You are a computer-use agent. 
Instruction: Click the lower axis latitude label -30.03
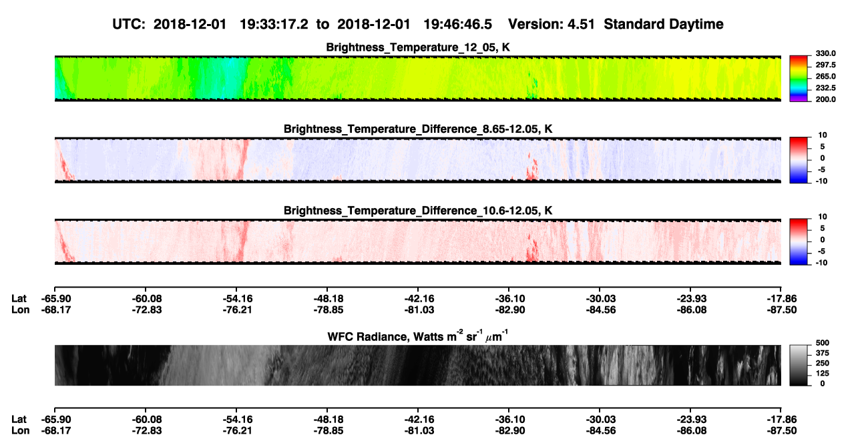(x=599, y=419)
